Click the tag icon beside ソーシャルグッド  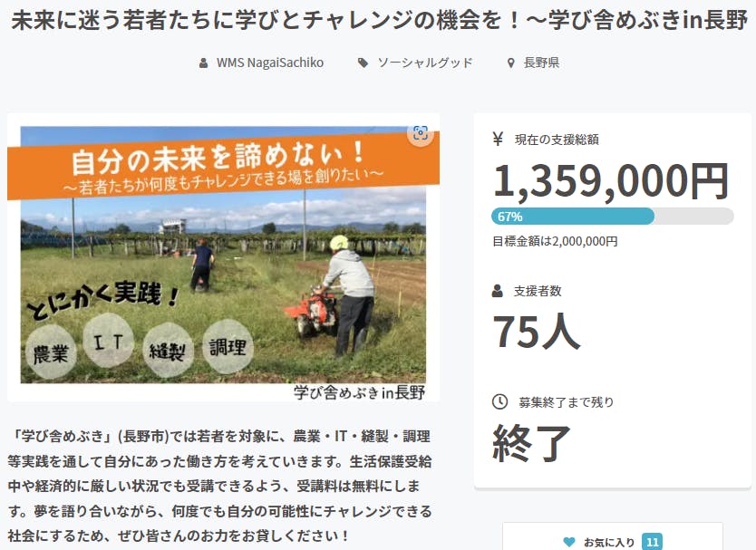click(x=363, y=63)
